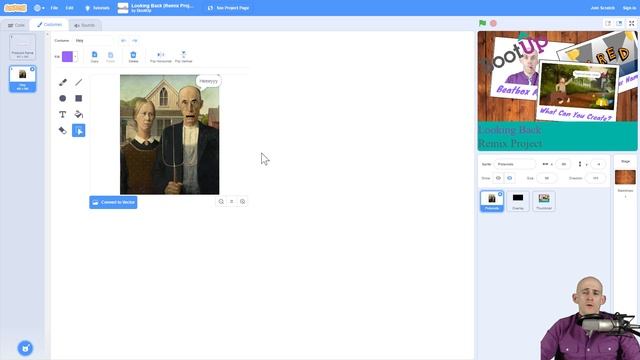Select the Text tool
This screenshot has width=640, height=360.
(x=62, y=115)
